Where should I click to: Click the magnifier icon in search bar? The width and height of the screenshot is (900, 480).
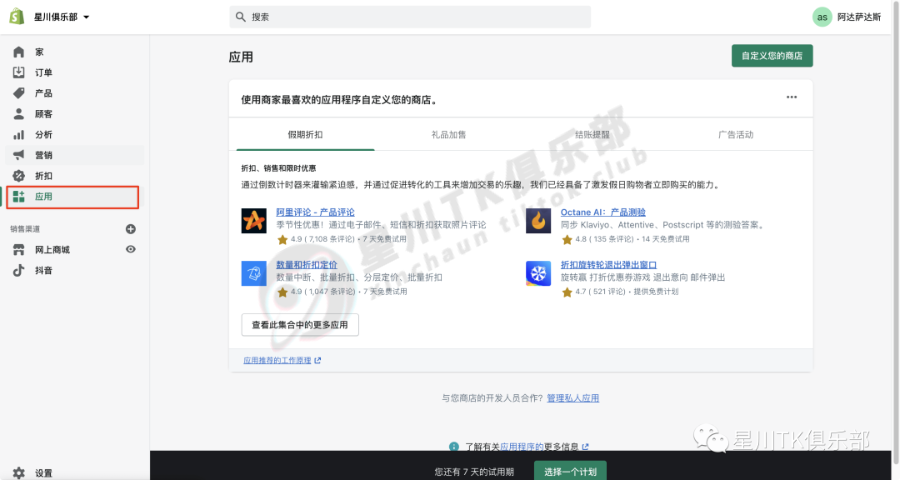click(240, 17)
